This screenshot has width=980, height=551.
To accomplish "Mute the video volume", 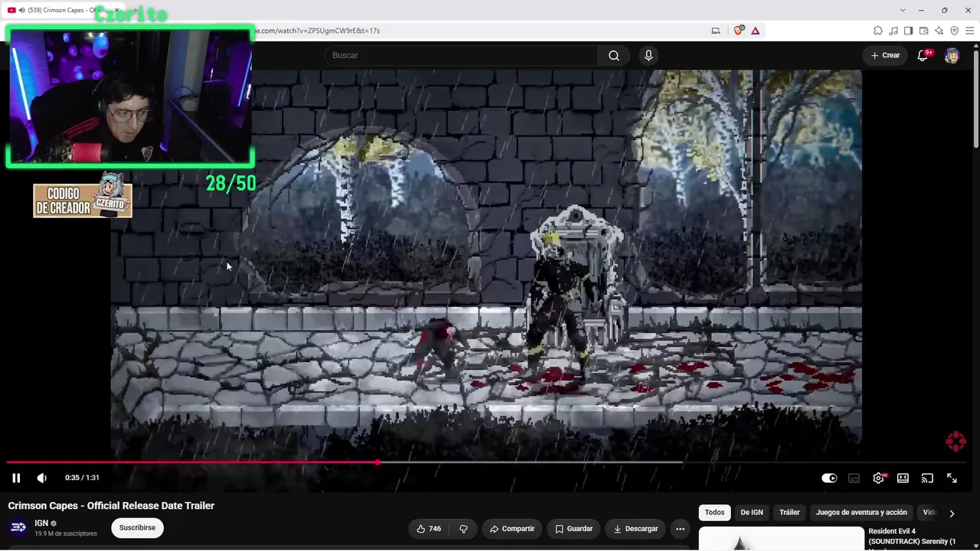I will [x=42, y=478].
